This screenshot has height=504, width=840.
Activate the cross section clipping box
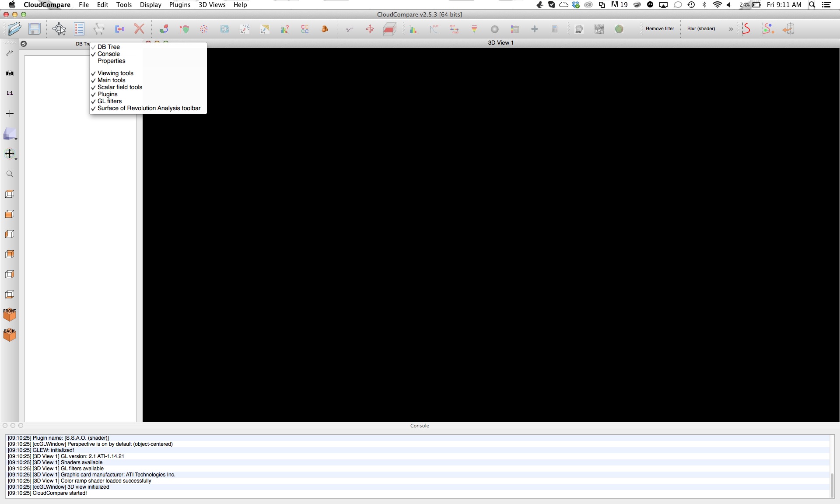tap(389, 29)
